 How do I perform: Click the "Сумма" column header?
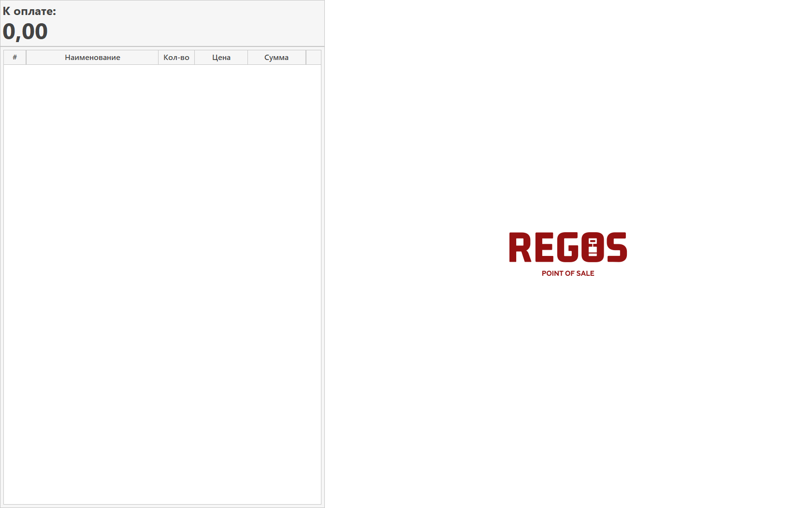(276, 58)
